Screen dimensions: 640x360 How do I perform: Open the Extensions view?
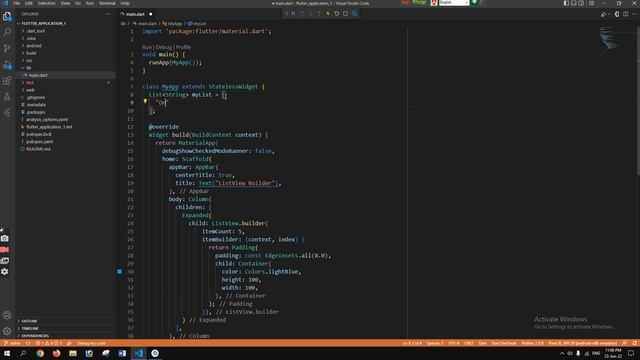[x=7, y=80]
